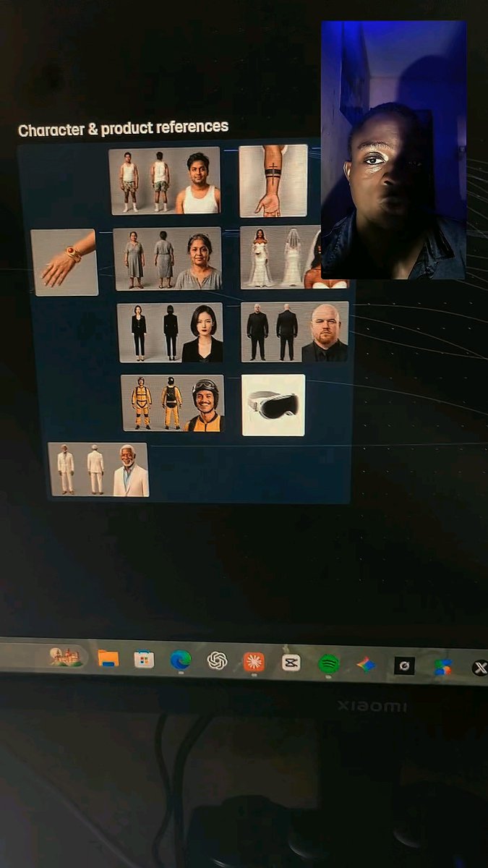The image size is (488, 868).
Task: Open the colorful arrow icon after Spotify
Action: (366, 664)
